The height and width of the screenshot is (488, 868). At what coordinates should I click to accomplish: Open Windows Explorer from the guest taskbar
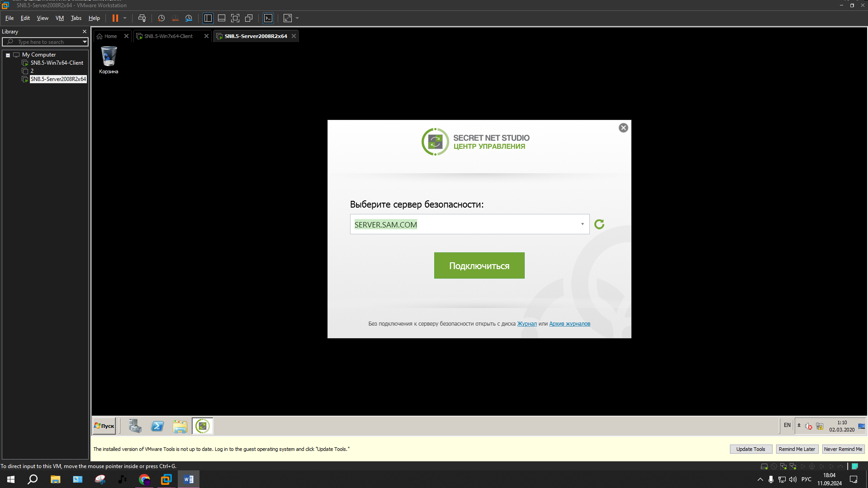click(x=180, y=426)
